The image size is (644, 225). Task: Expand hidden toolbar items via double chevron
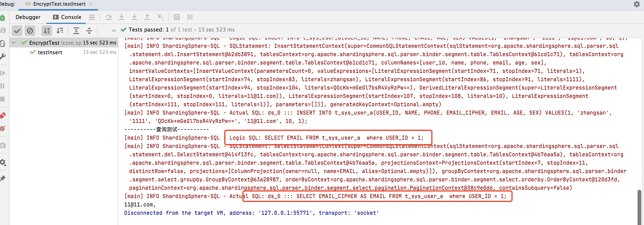[x=114, y=31]
